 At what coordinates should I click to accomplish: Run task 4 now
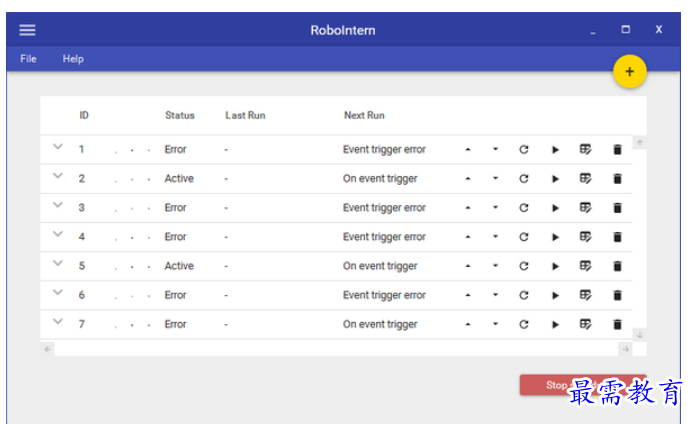click(x=555, y=237)
